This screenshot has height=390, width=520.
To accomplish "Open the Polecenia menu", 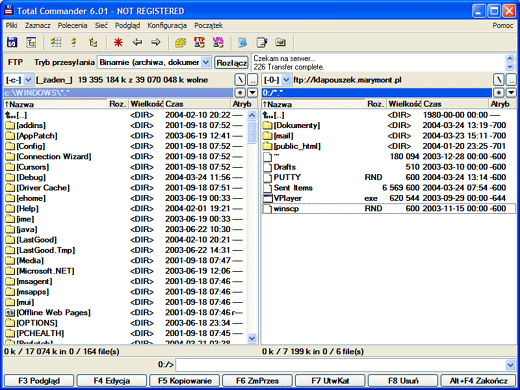I will (72, 25).
